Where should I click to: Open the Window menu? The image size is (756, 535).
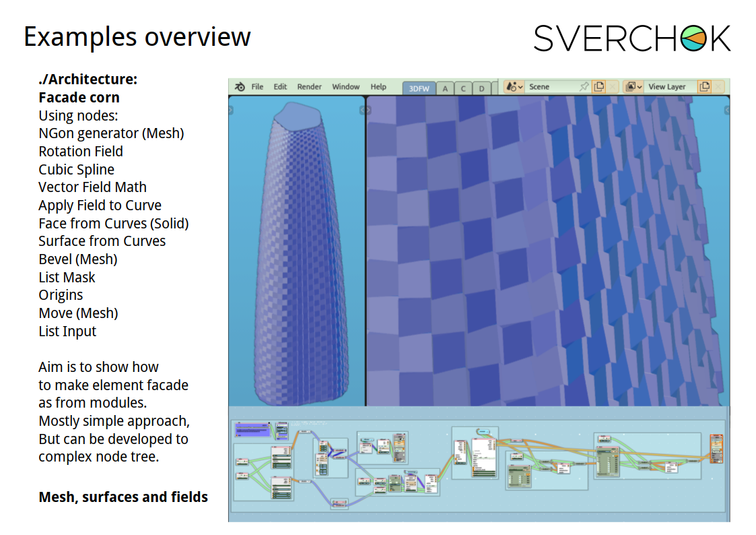[x=345, y=87]
